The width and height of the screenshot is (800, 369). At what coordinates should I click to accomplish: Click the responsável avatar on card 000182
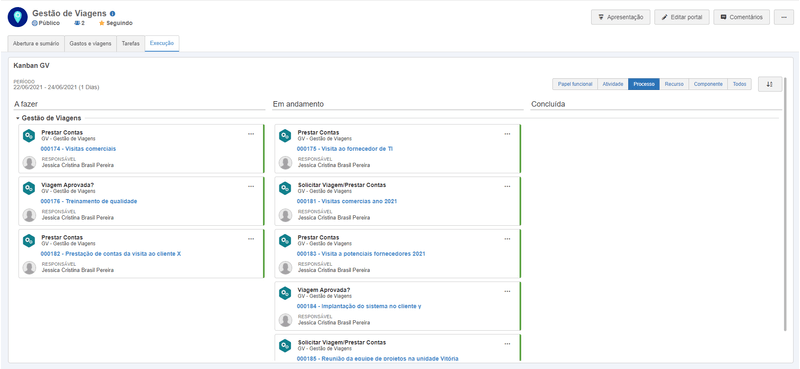coord(30,267)
